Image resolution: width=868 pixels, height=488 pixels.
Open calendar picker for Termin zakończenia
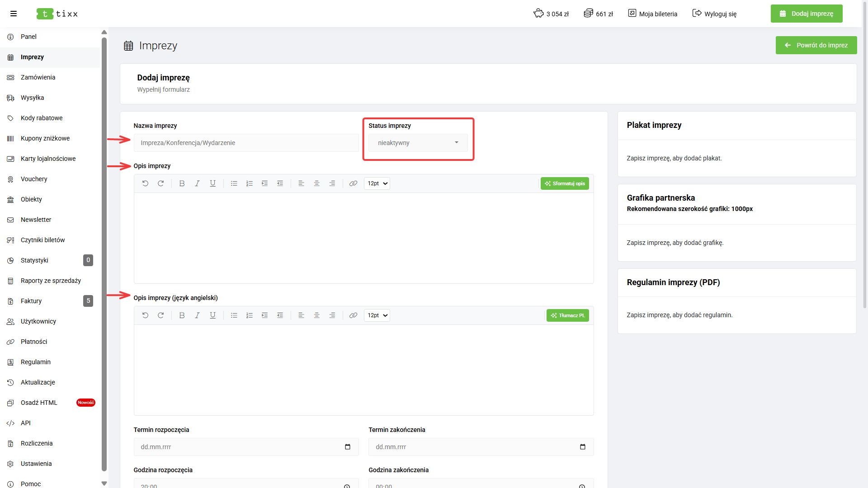point(583,447)
